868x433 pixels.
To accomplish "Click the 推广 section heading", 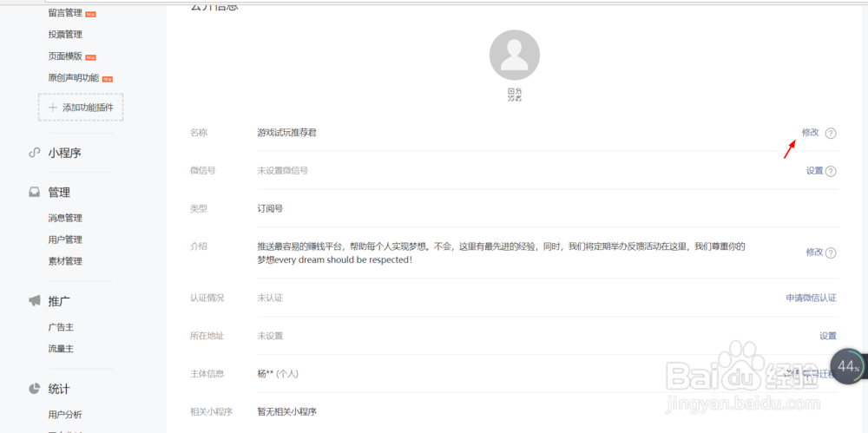I will pyautogui.click(x=59, y=301).
